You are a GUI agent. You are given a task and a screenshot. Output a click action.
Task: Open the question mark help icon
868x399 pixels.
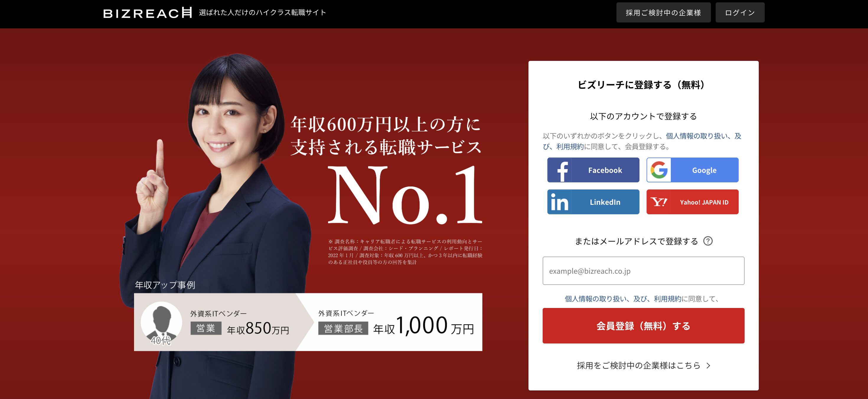(708, 241)
